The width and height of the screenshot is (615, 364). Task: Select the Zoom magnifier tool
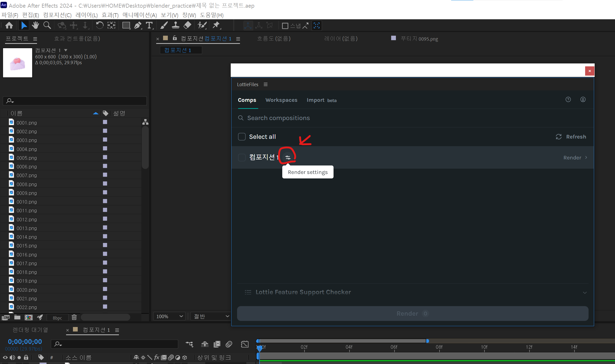point(47,25)
